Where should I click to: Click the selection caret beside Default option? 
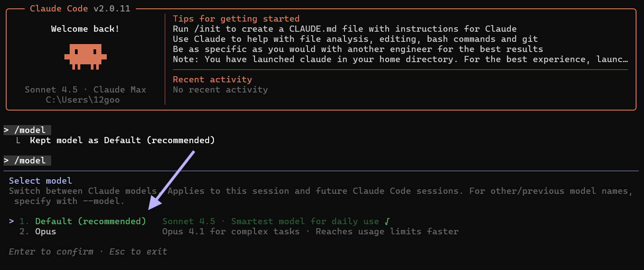point(11,221)
